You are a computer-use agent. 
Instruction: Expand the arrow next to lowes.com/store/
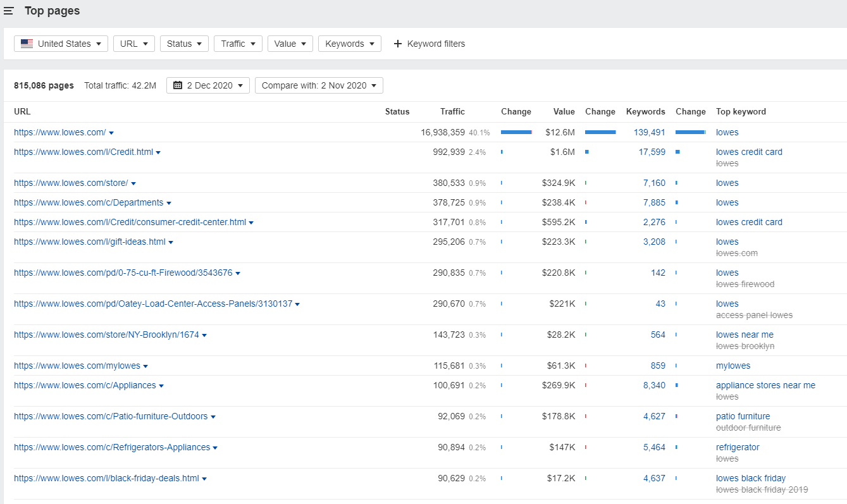click(x=133, y=183)
